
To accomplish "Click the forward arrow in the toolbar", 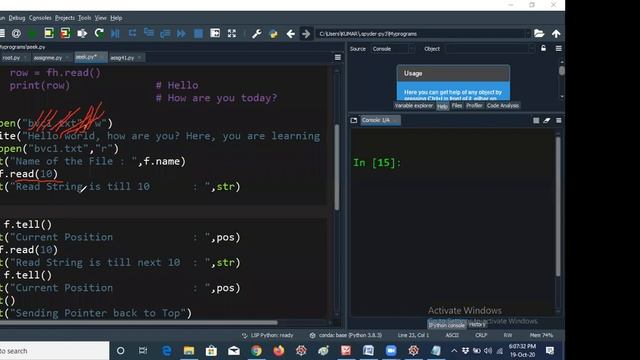I will [306, 33].
